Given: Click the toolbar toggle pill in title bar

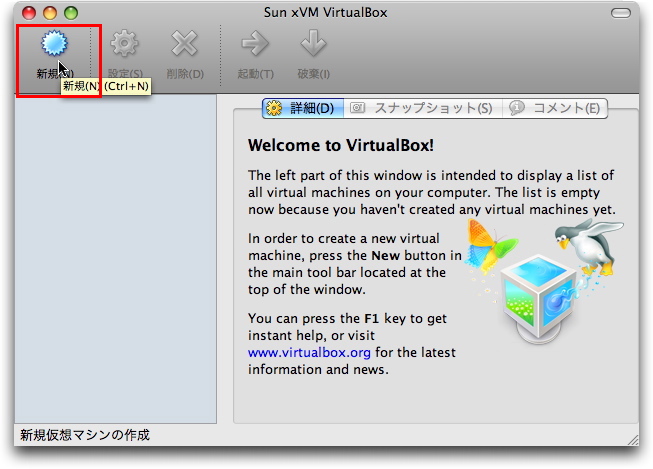Looking at the screenshot, I should [x=621, y=13].
